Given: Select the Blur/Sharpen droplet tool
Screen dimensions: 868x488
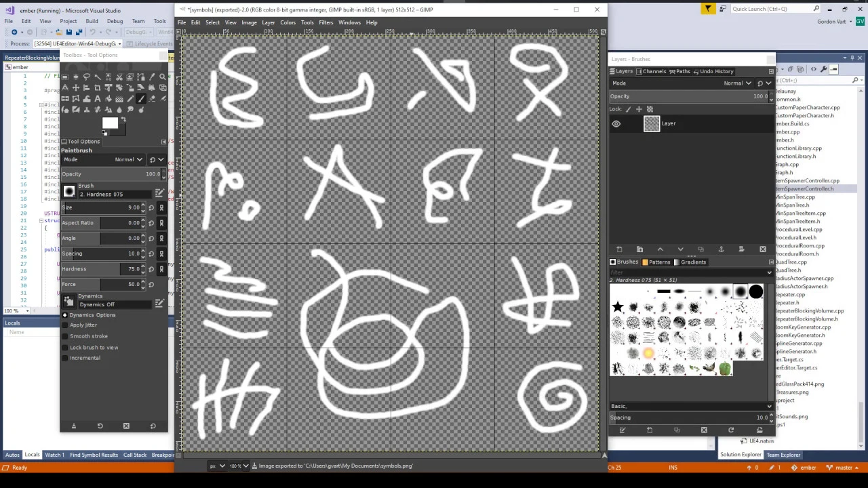Looking at the screenshot, I should (x=119, y=109).
